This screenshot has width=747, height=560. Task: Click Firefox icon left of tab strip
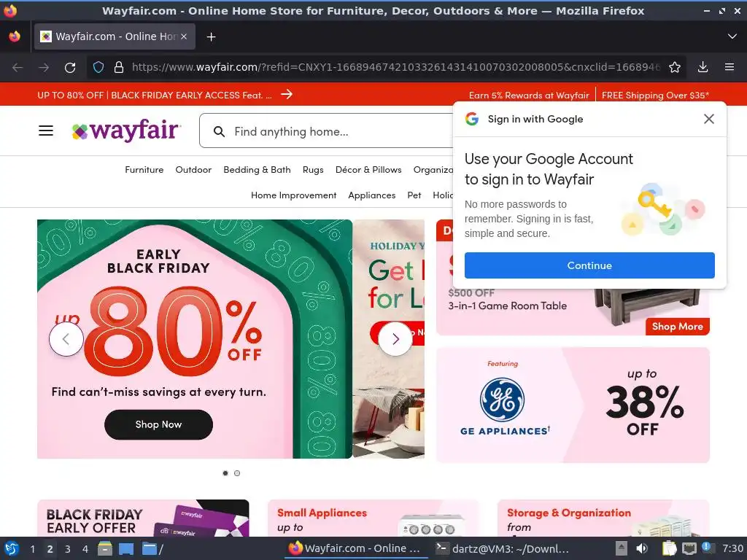coord(15,36)
